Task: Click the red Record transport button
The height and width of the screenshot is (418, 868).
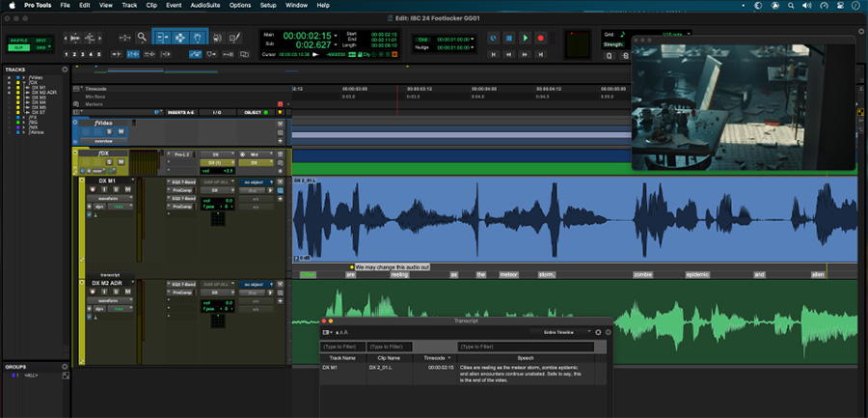Action: coord(541,38)
